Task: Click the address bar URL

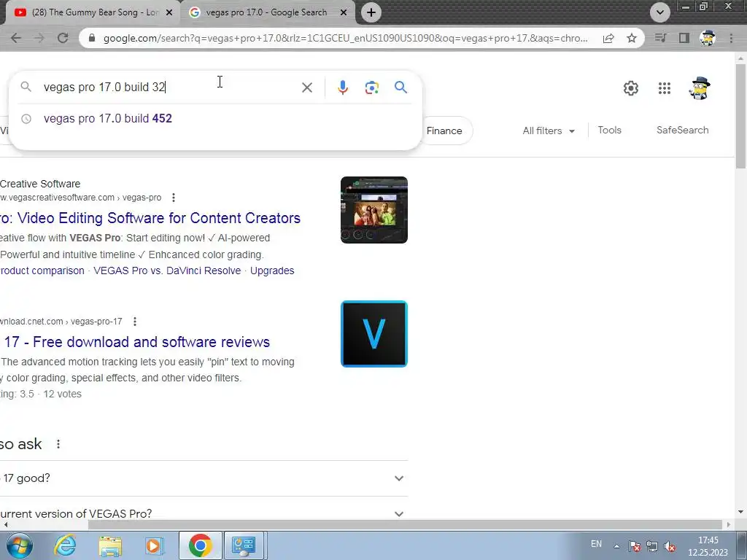Action: [x=345, y=38]
